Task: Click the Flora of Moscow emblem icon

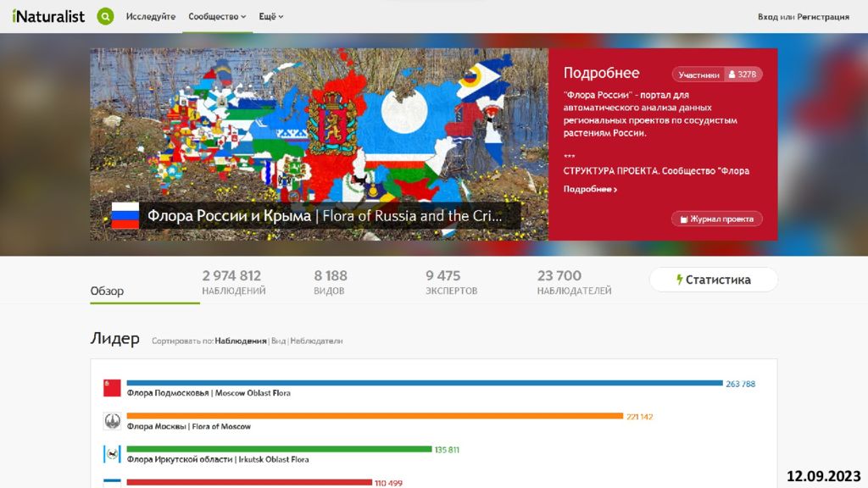Action: (112, 421)
